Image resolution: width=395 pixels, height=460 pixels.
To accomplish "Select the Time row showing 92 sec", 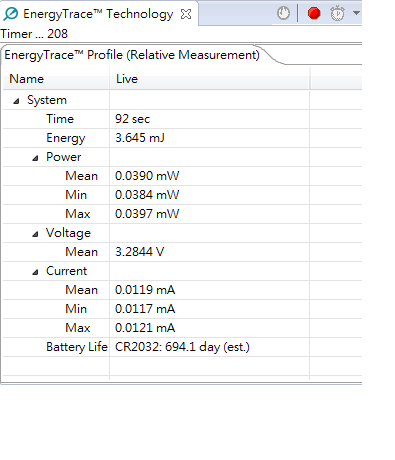I will (x=182, y=119).
